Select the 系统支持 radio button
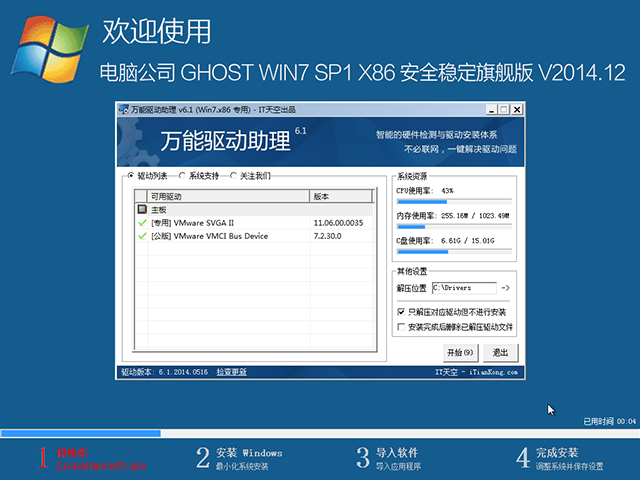This screenshot has height=480, width=640. click(182, 176)
